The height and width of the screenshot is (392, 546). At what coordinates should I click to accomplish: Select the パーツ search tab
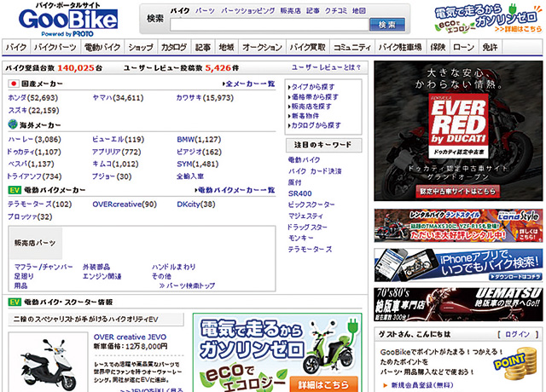[x=205, y=11]
